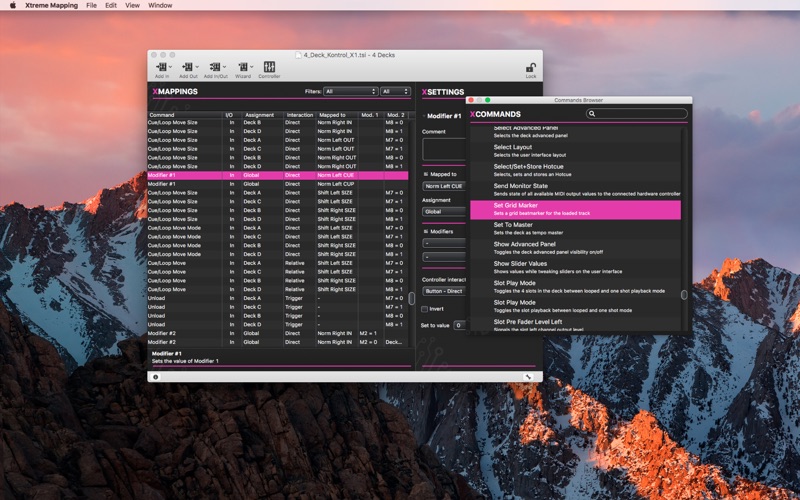Select Slot Play Mode toggling the 4 slots
Screen dimensions: 800x500
(575, 286)
